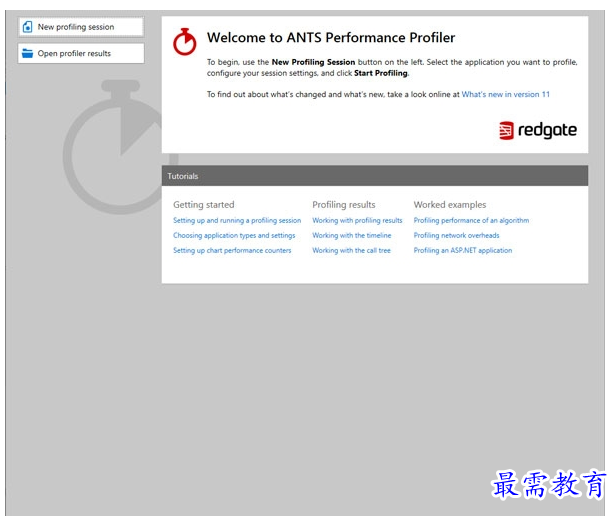
Task: Click the New profiling session document icon
Action: pyautogui.click(x=27, y=27)
